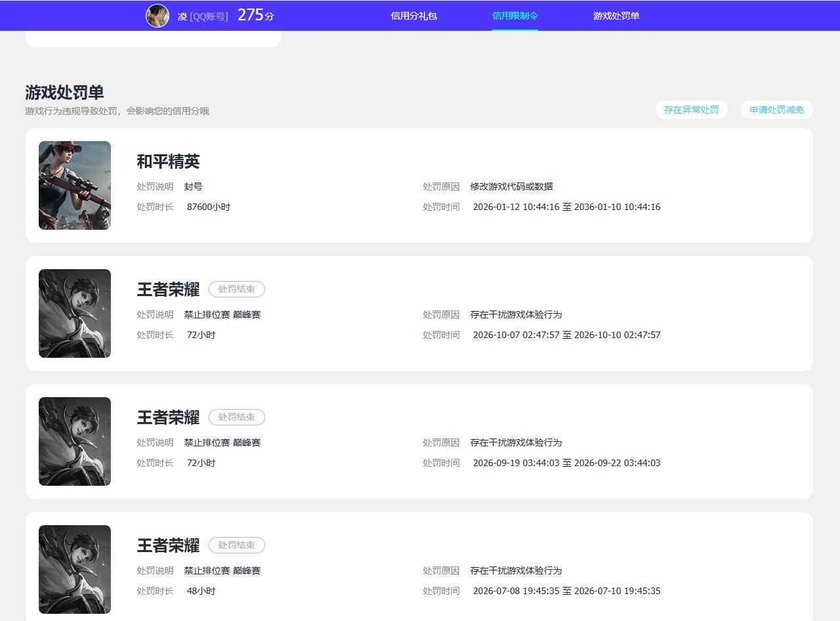Image resolution: width=840 pixels, height=621 pixels.
Task: Select the 2026-09-19 03:44:03 penalty time range
Action: [566, 463]
